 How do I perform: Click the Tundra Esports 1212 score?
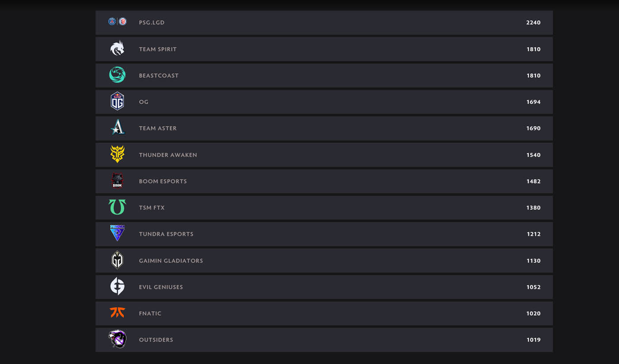(533, 234)
